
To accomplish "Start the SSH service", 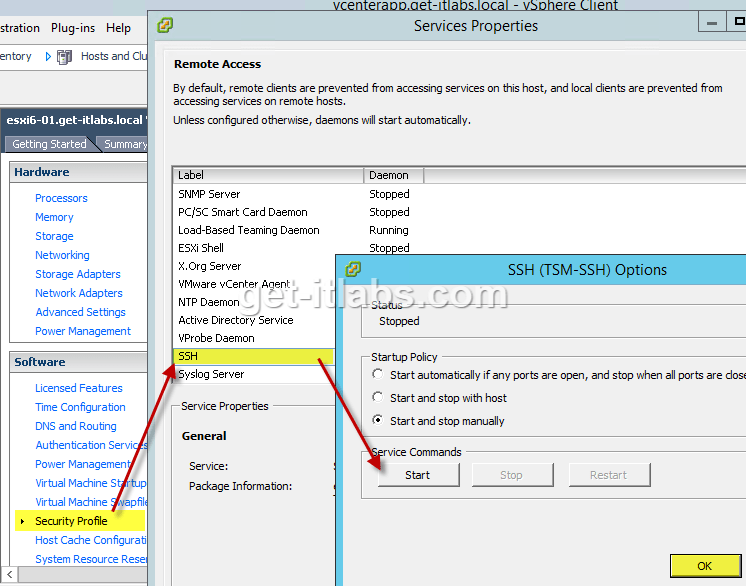I will pos(419,475).
